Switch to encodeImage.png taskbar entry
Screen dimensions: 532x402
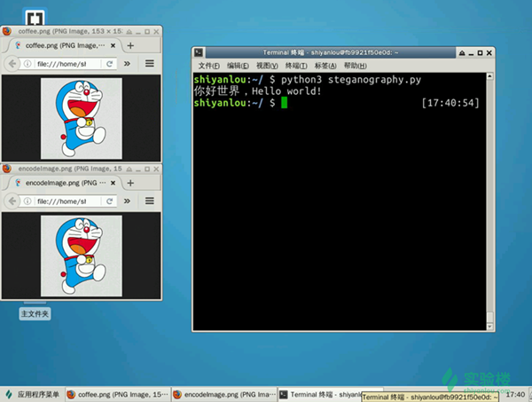[x=224, y=395]
